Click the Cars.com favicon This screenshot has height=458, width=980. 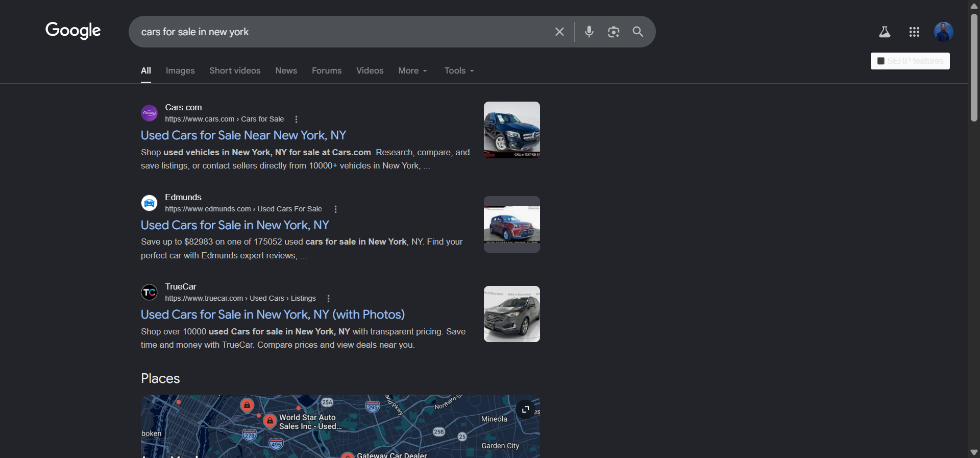point(149,113)
